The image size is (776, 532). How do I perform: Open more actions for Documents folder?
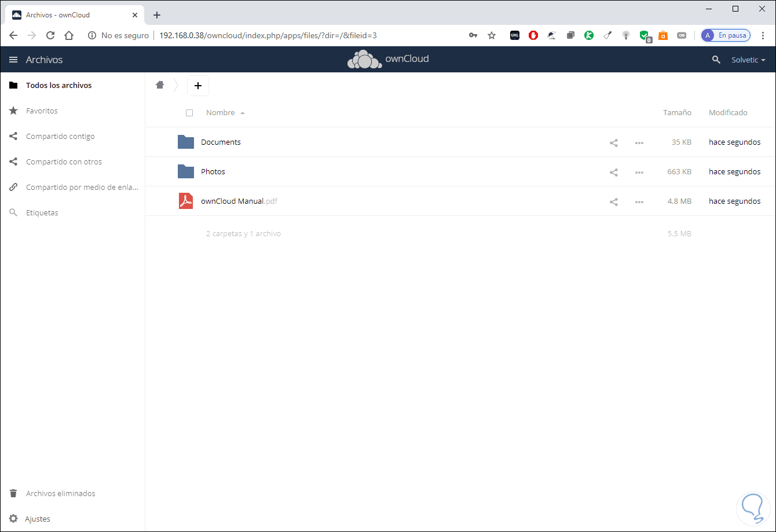639,142
